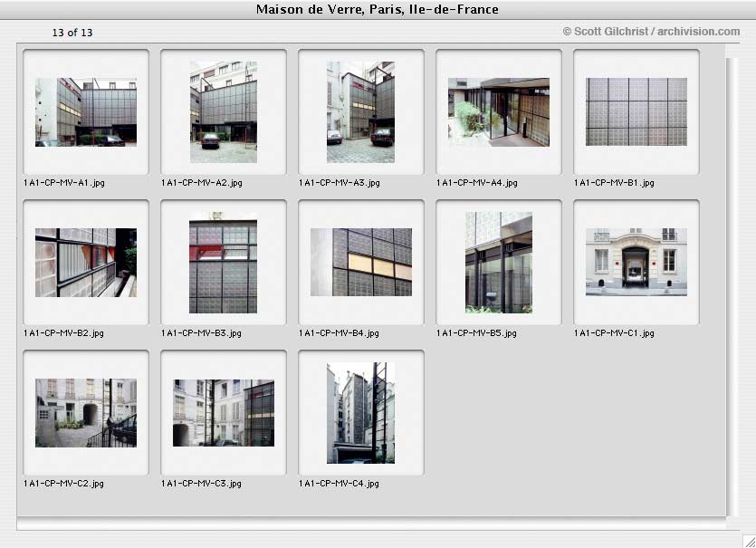Open street facade thumbnail 1A1-CP-MV-C1.jpg
756x548 pixels.
click(636, 262)
